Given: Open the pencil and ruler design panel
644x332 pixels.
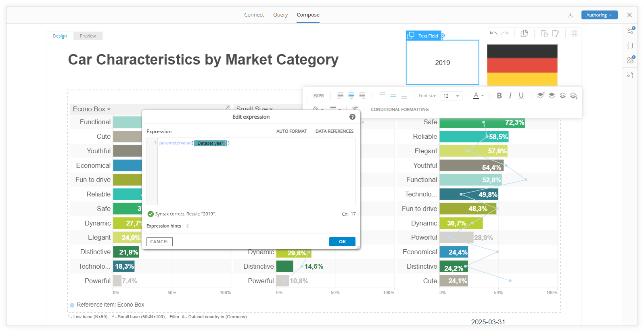Looking at the screenshot, I should 630,60.
